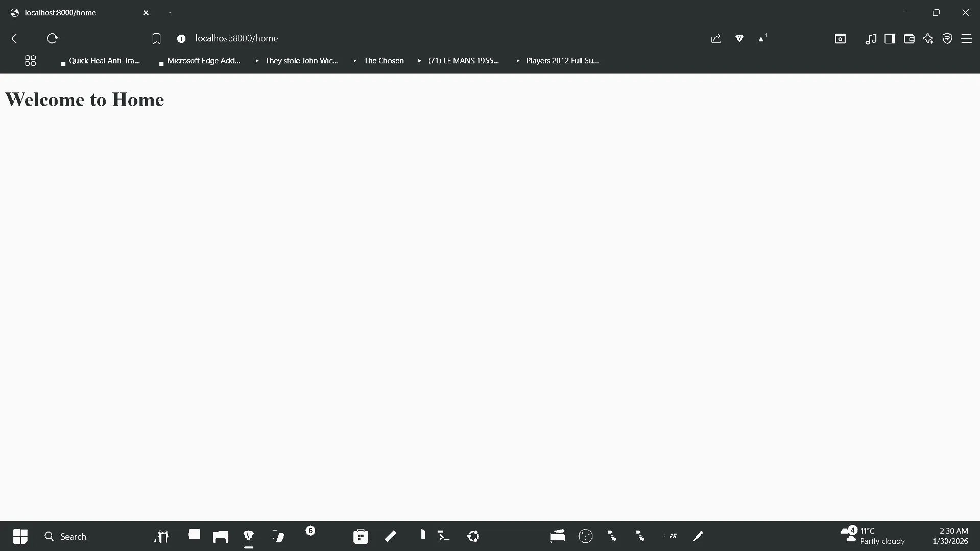
Task: View site information icon in address bar
Action: (x=181, y=38)
